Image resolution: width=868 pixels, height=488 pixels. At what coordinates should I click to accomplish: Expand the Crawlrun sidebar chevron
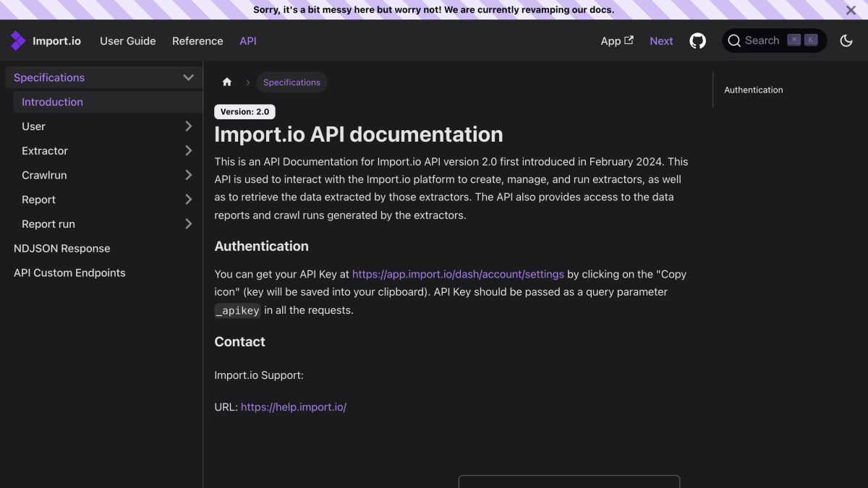coord(188,175)
